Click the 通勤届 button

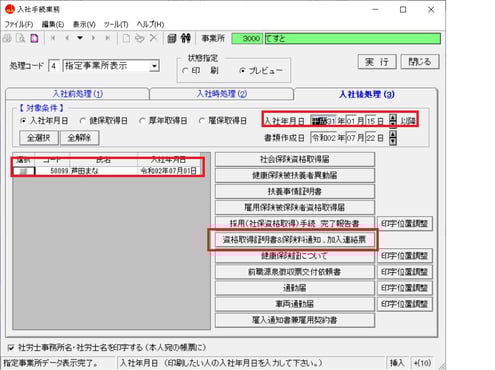tap(295, 288)
